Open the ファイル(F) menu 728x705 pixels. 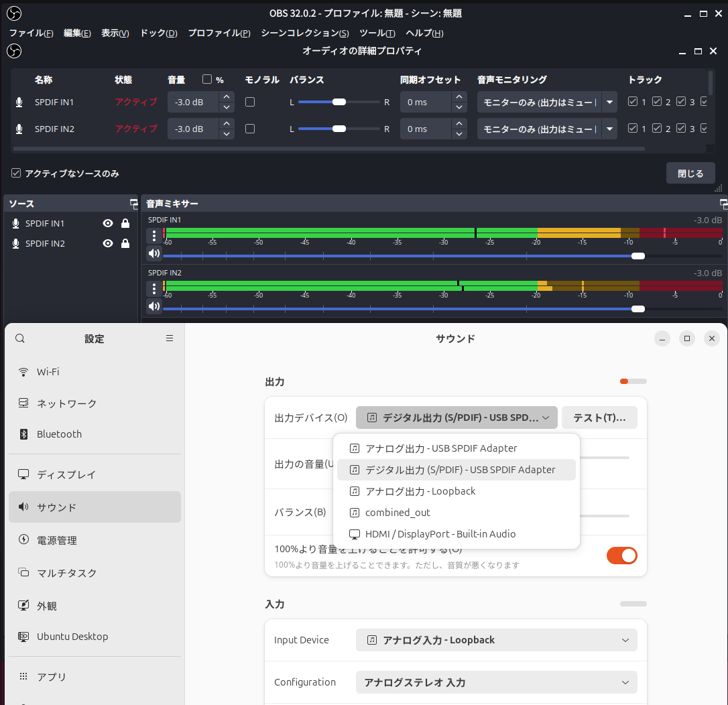(x=31, y=33)
